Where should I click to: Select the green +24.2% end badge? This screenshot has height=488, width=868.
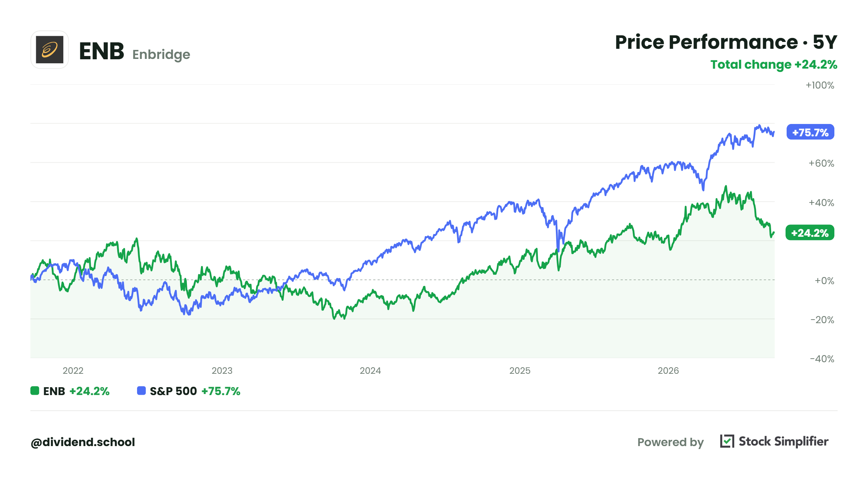coord(810,232)
